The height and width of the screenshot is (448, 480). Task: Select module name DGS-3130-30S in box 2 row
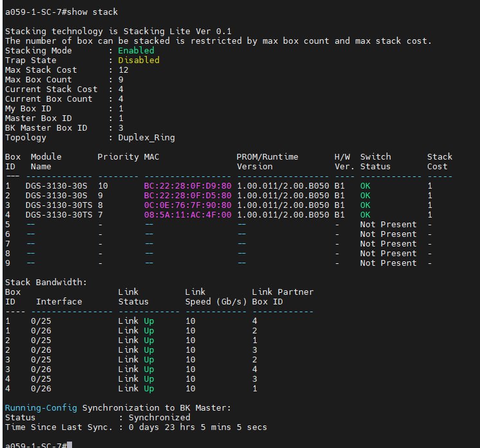[57, 196]
